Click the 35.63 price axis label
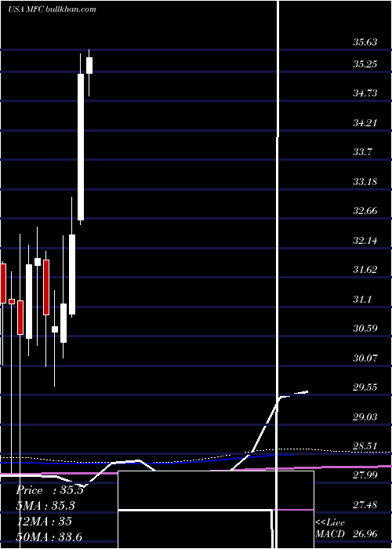This screenshot has width=392, height=549. pos(365,42)
